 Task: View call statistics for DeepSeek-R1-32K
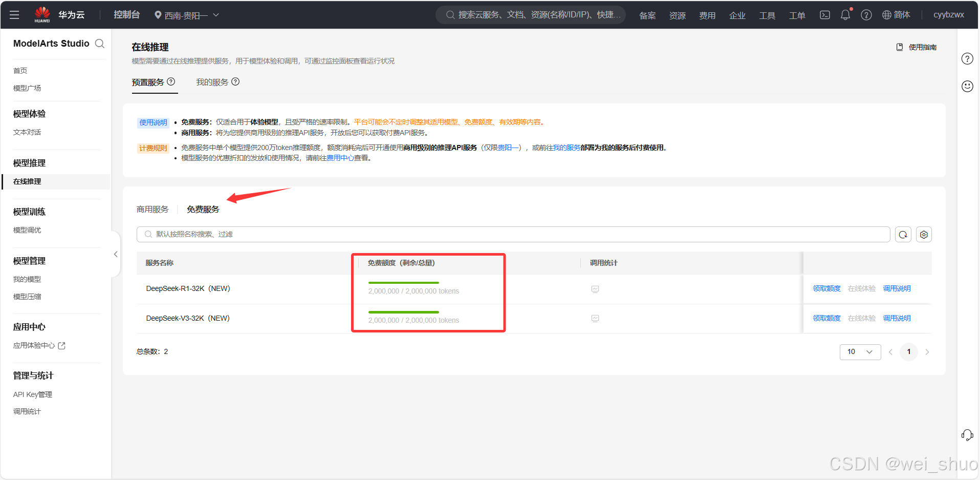click(x=595, y=289)
